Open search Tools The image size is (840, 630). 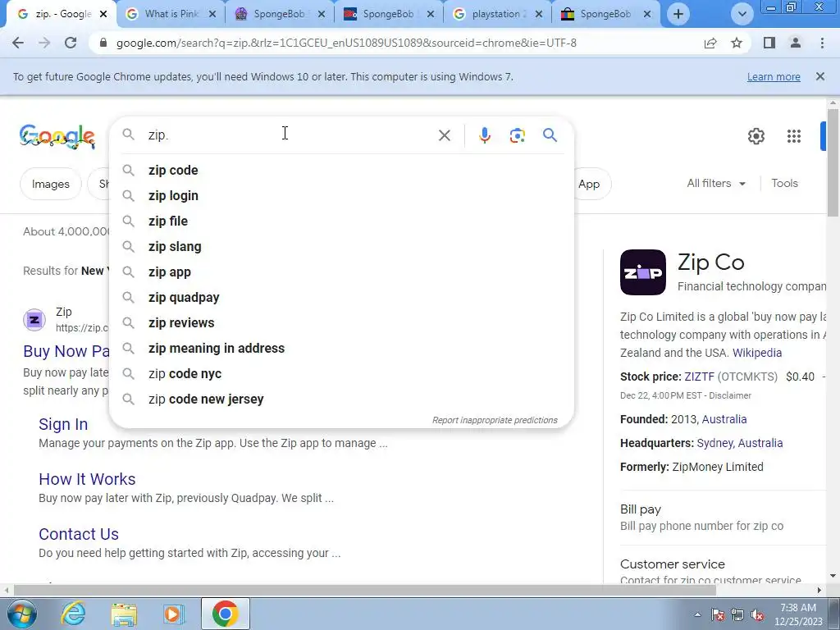784,183
